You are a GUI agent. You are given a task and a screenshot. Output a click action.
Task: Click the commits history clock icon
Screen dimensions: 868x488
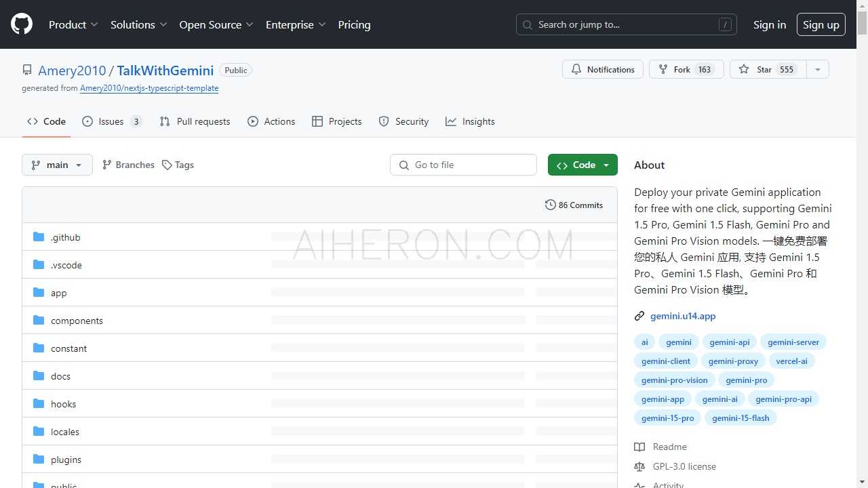pos(550,205)
